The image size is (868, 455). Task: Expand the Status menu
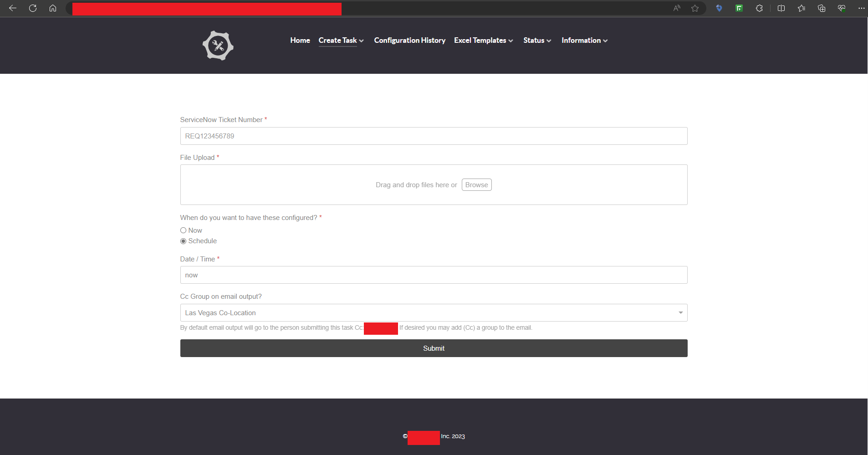(x=537, y=41)
